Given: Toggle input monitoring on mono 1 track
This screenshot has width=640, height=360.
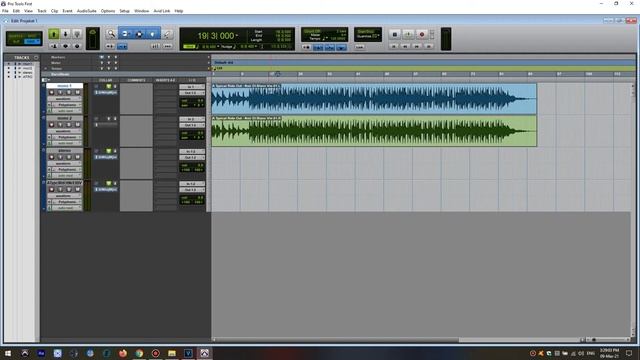Looking at the screenshot, I should tap(60, 93).
